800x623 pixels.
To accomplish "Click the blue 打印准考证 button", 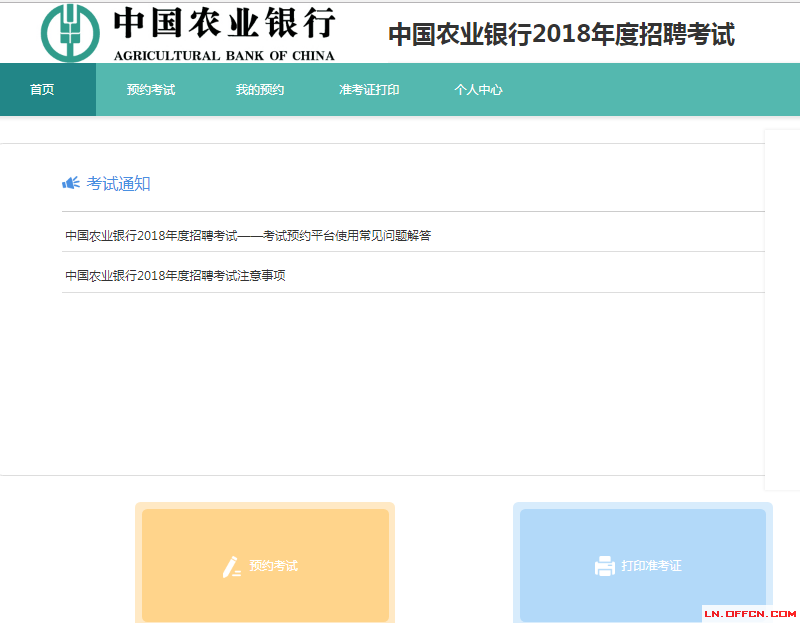I will [643, 565].
